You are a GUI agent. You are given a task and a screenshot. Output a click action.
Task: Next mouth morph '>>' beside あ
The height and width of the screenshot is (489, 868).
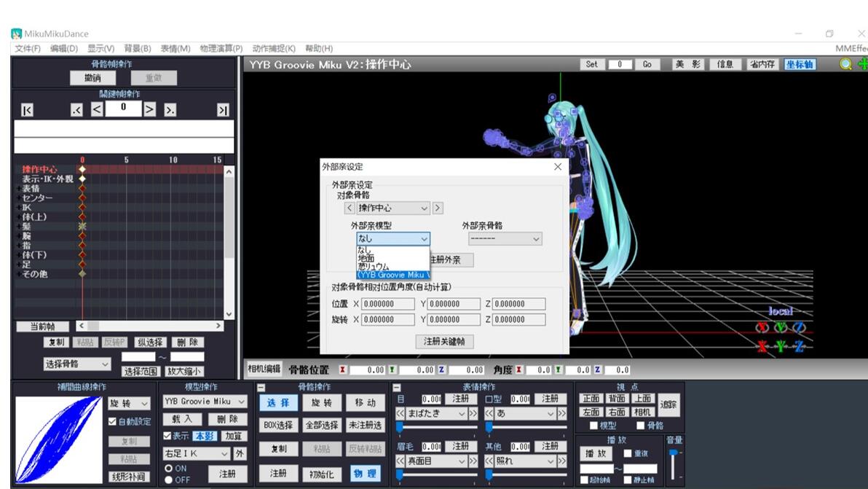[562, 414]
